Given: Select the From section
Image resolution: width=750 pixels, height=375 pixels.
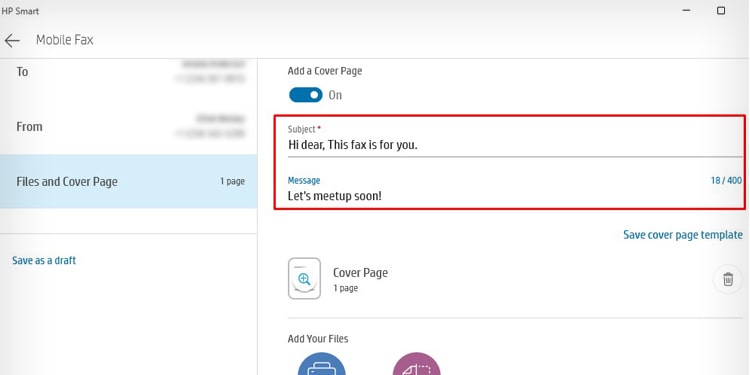Looking at the screenshot, I should click(x=129, y=127).
